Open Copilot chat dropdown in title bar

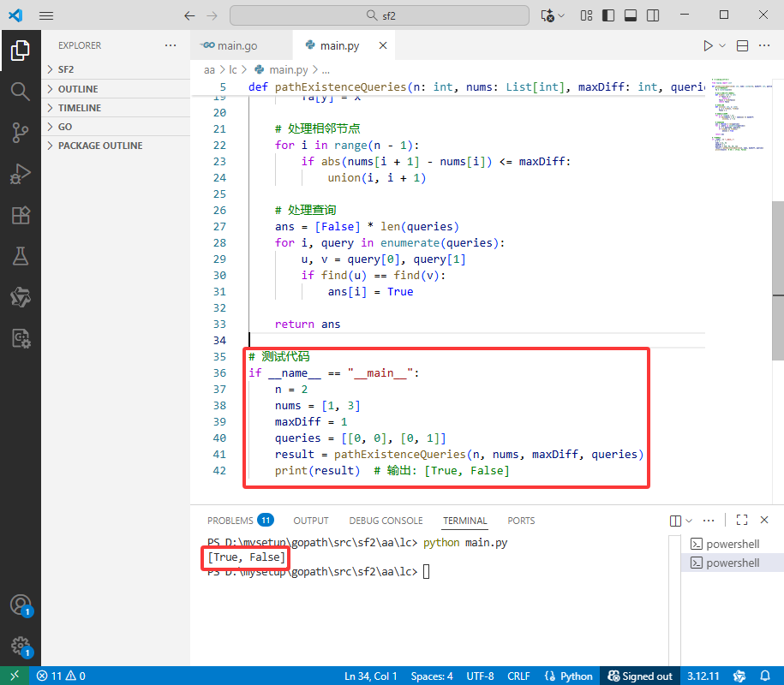tap(561, 15)
